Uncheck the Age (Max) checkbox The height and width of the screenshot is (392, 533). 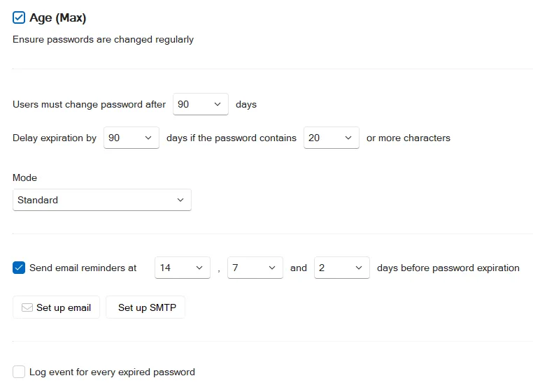(x=19, y=17)
